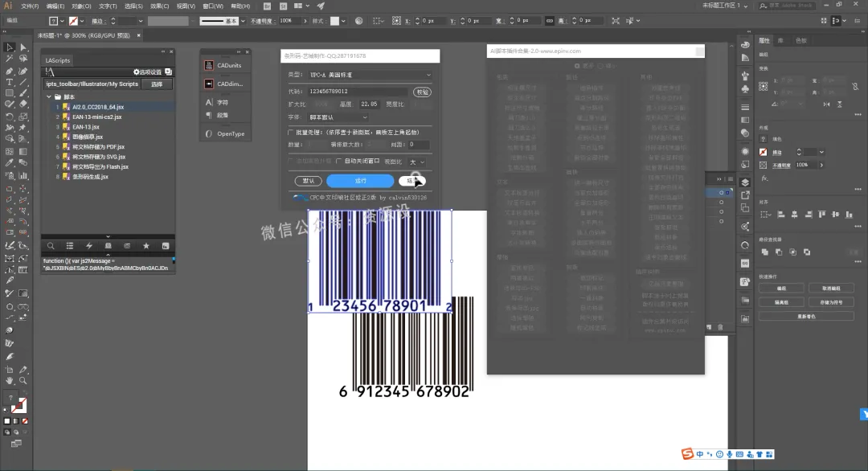
Task: Toggle the 自动关闭窗口 checkbox
Action: click(x=338, y=161)
